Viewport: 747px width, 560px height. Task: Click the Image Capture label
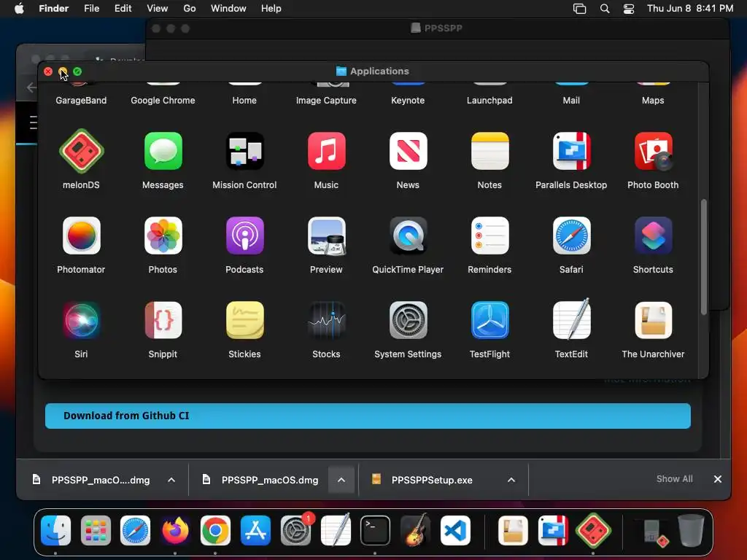click(326, 101)
